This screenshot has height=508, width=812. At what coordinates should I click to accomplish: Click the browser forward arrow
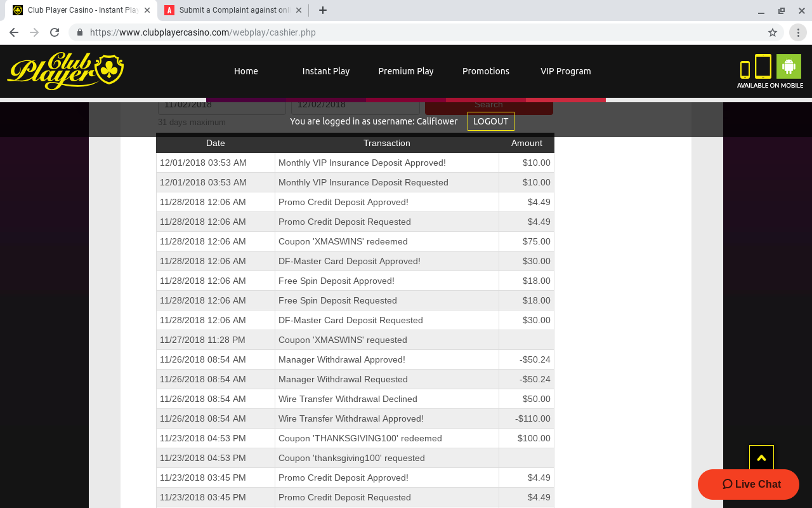tap(34, 32)
